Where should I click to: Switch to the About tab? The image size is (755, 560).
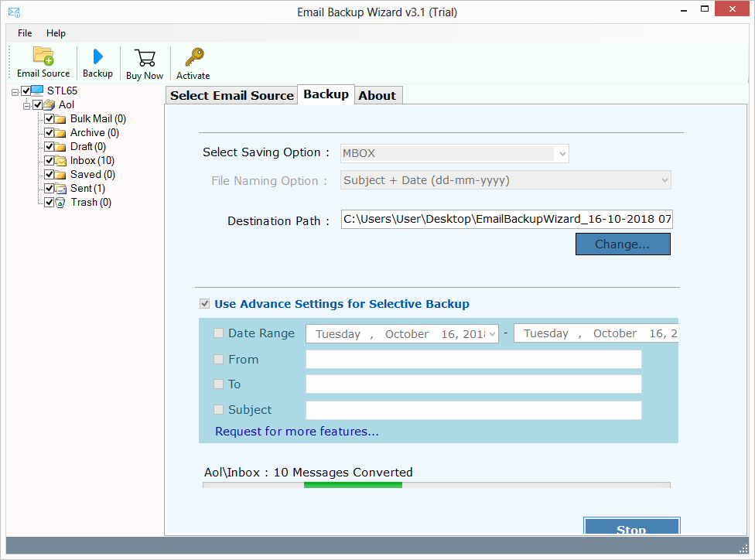[x=377, y=95]
